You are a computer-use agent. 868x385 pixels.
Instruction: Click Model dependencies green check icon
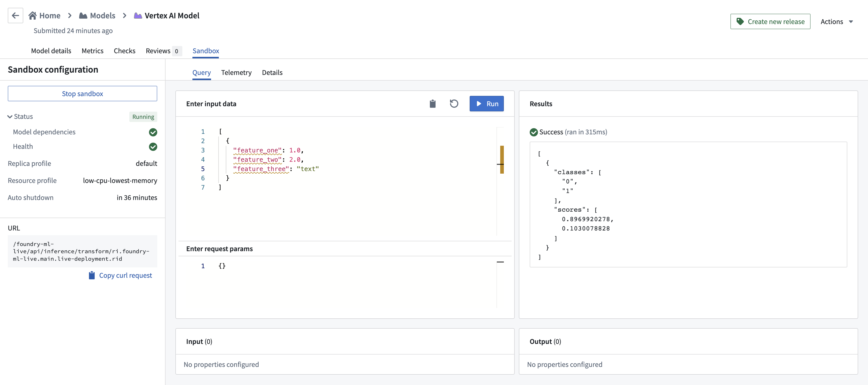(153, 132)
